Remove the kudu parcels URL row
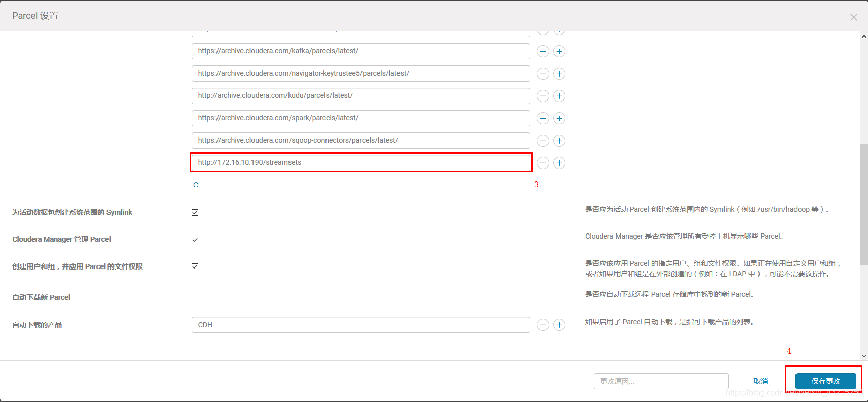 [x=542, y=96]
